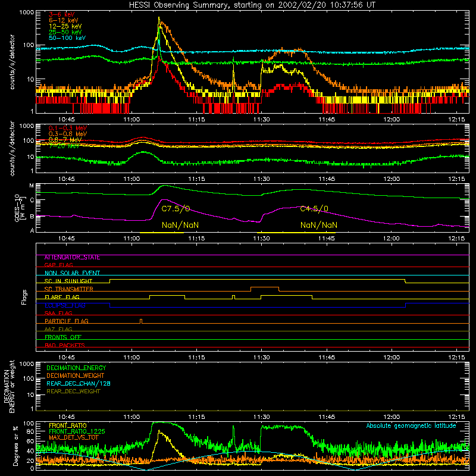476x476 pixels.
Task: Click the SAA_FLAG label
Action: pyautogui.click(x=58, y=313)
